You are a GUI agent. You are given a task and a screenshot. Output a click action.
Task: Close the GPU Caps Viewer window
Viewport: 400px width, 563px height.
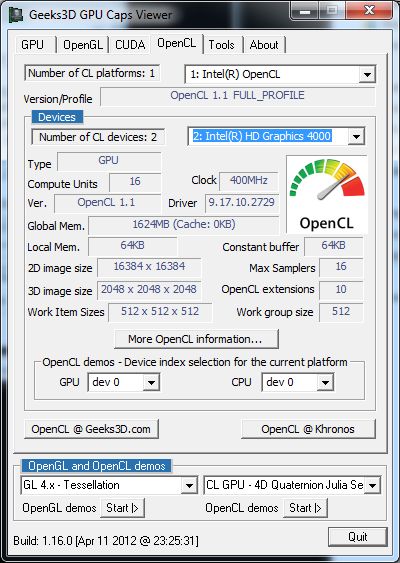click(369, 10)
